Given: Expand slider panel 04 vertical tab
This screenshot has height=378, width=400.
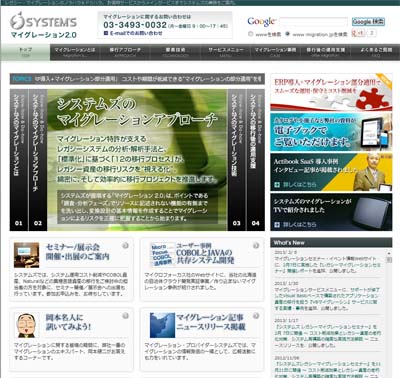Looking at the screenshot, I should (256, 160).
